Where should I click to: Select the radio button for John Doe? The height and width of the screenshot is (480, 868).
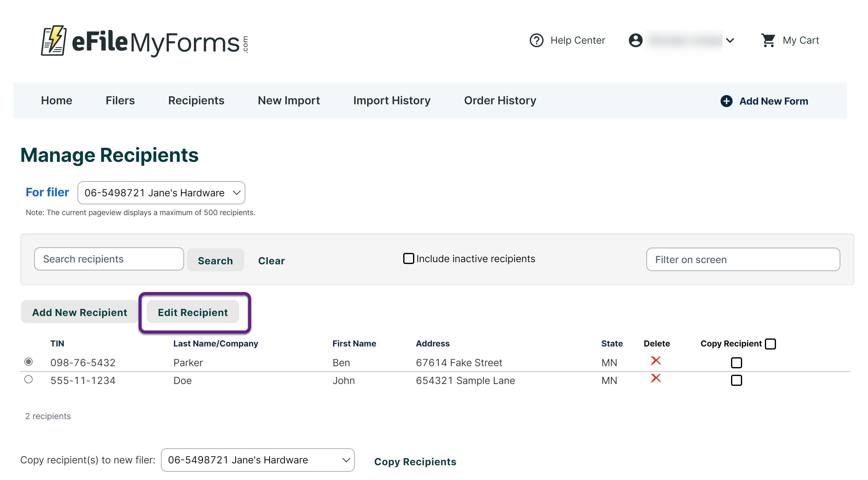coord(29,379)
